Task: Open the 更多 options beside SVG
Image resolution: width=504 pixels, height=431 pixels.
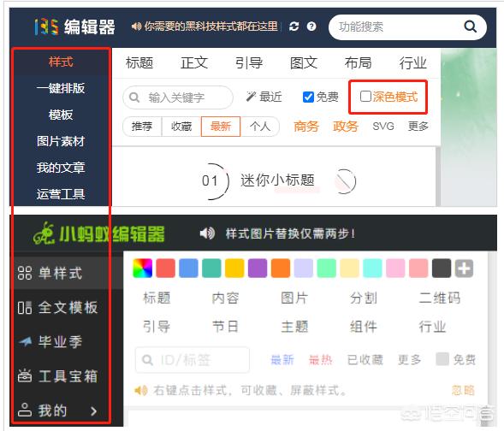Action: click(x=418, y=127)
